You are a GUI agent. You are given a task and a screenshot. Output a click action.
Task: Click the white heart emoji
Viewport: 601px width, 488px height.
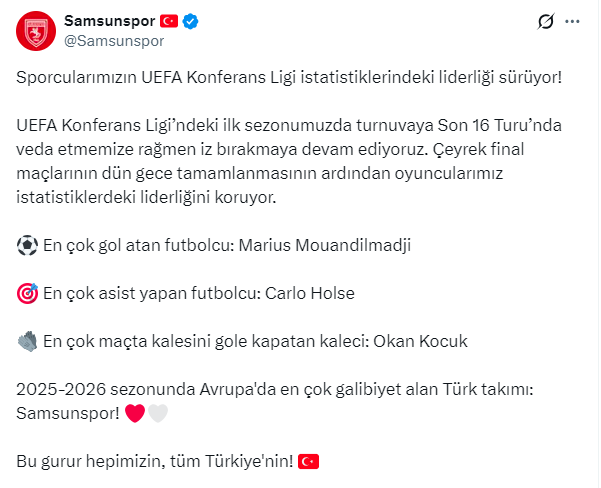pyautogui.click(x=158, y=414)
